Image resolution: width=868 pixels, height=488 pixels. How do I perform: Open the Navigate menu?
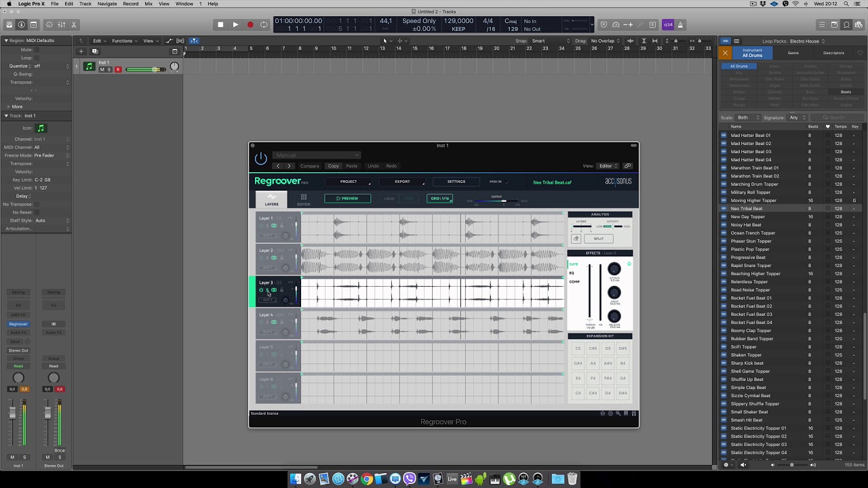pos(106,3)
